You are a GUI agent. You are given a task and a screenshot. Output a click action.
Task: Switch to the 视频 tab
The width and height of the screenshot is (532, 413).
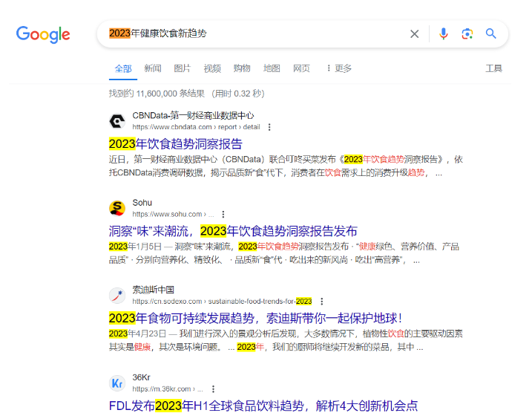212,68
